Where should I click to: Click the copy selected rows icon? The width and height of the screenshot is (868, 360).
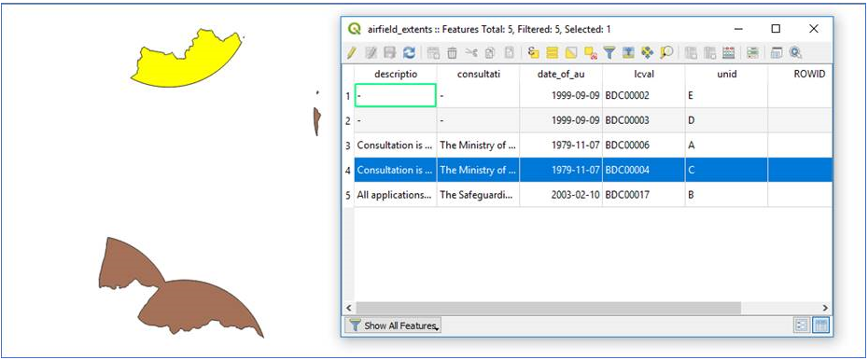[x=489, y=52]
